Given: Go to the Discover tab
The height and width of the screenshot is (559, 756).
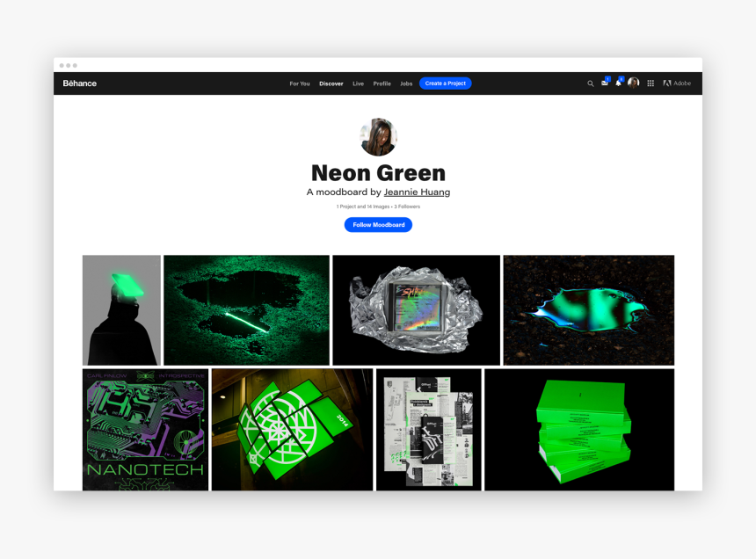Looking at the screenshot, I should (x=331, y=83).
